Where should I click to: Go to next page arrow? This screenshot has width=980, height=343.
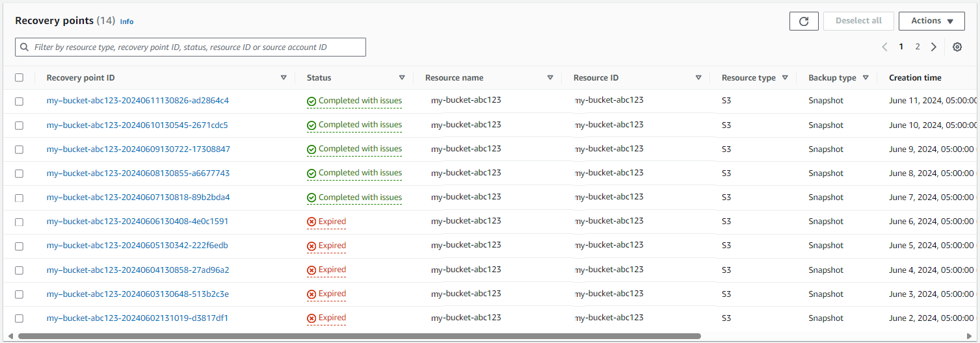click(934, 47)
